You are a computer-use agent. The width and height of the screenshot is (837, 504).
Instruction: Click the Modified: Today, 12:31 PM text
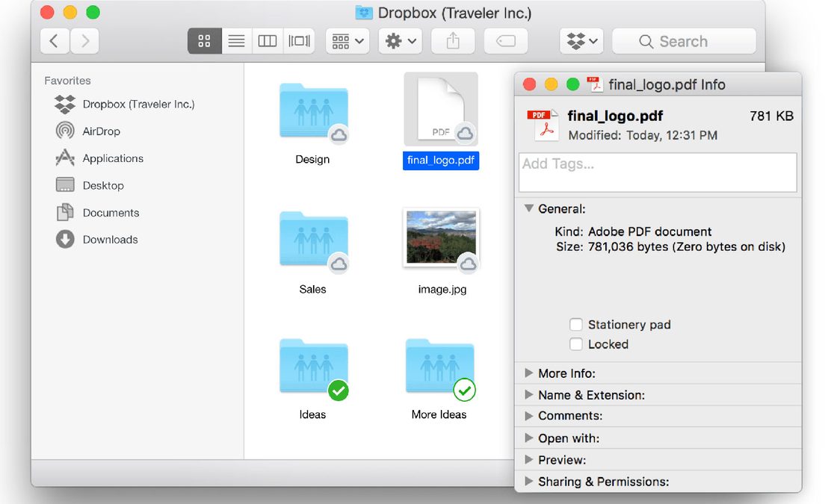(x=643, y=135)
